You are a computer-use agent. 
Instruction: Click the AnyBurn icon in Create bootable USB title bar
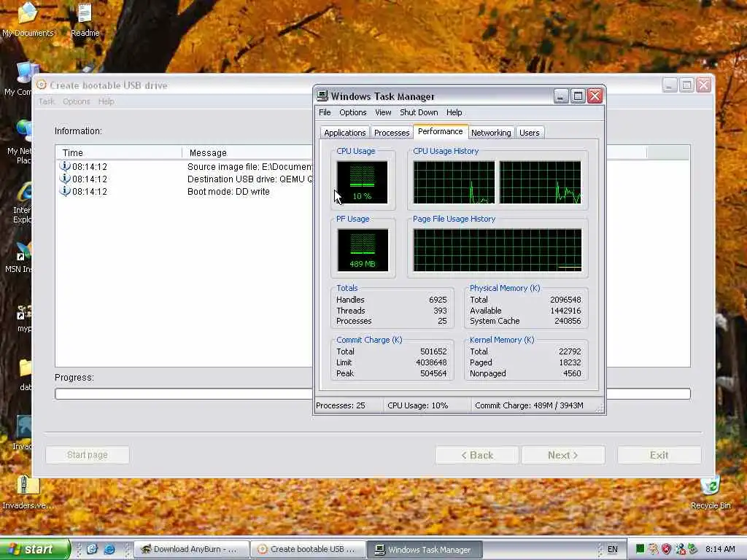tap(42, 85)
